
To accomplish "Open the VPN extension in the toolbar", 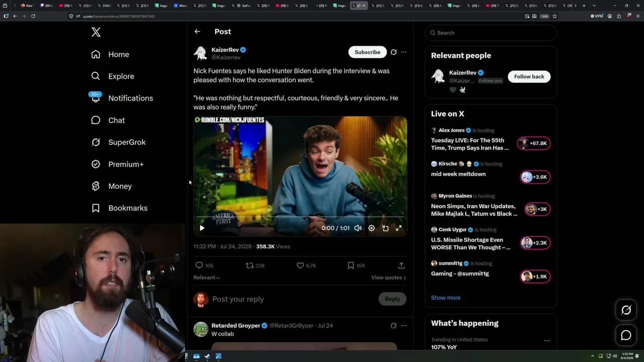I will (x=597, y=16).
